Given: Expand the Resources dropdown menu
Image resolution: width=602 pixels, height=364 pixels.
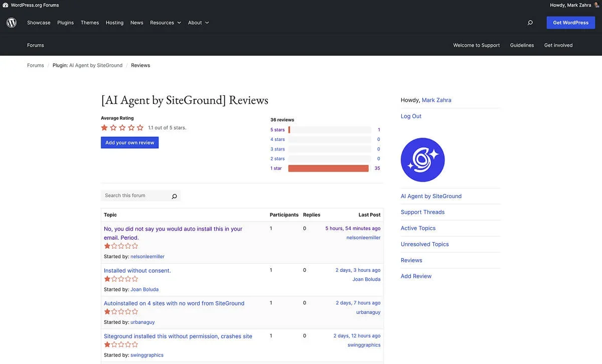Looking at the screenshot, I should tap(166, 23).
